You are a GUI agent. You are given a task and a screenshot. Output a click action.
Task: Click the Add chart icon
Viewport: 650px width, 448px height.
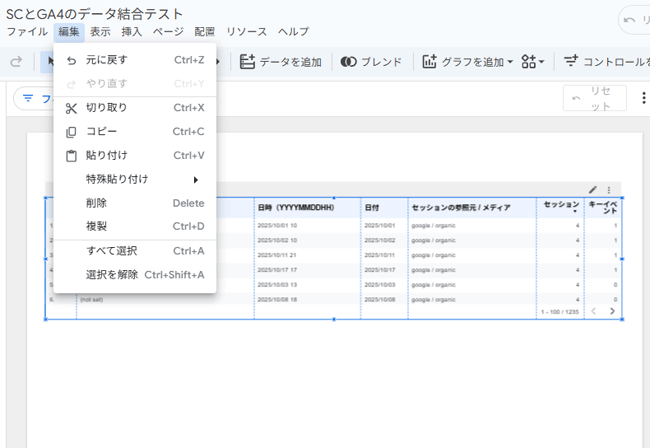(x=429, y=62)
